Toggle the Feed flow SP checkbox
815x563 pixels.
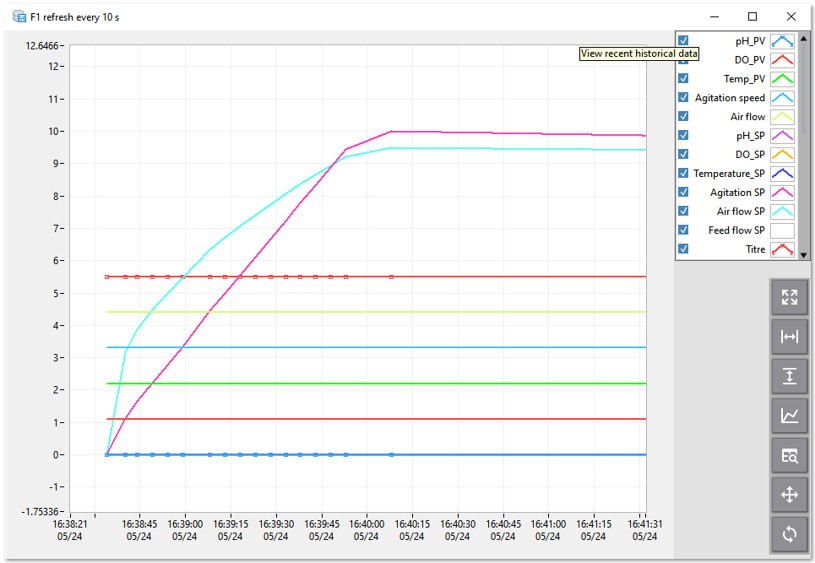(x=683, y=230)
